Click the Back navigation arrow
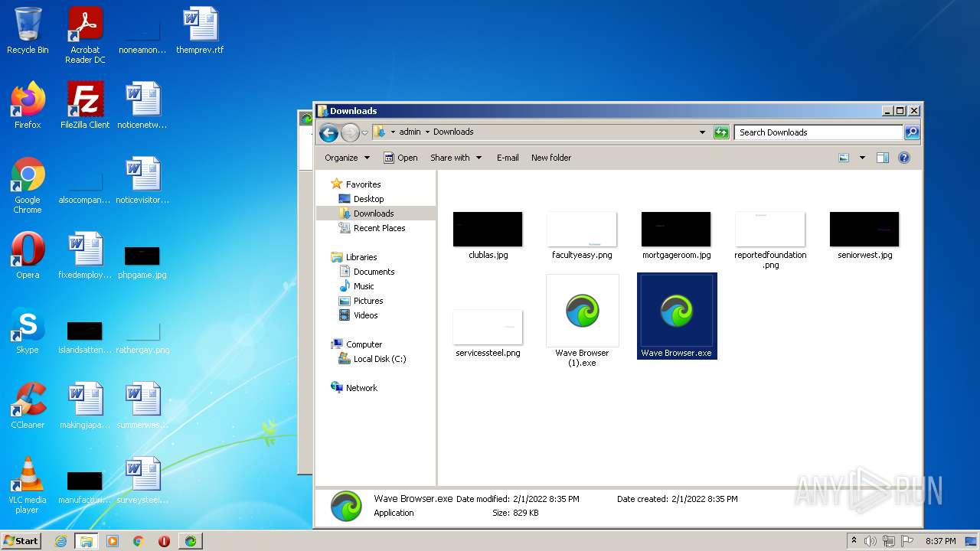The image size is (980, 551). pyautogui.click(x=328, y=132)
